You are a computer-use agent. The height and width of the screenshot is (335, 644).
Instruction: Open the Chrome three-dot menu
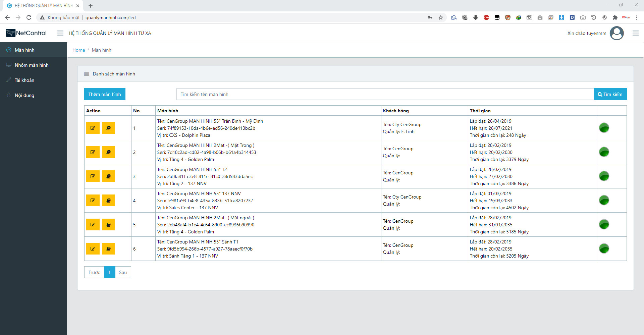tap(637, 17)
